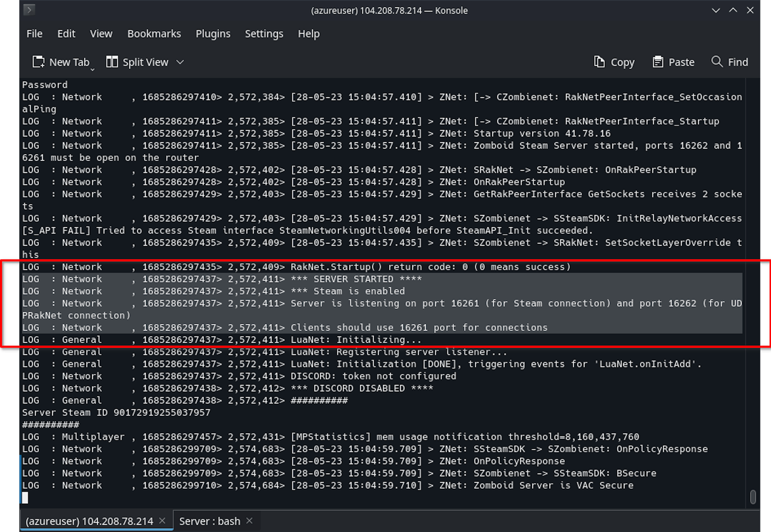Close the Konsole window
The height and width of the screenshot is (532, 771).
click(x=750, y=10)
